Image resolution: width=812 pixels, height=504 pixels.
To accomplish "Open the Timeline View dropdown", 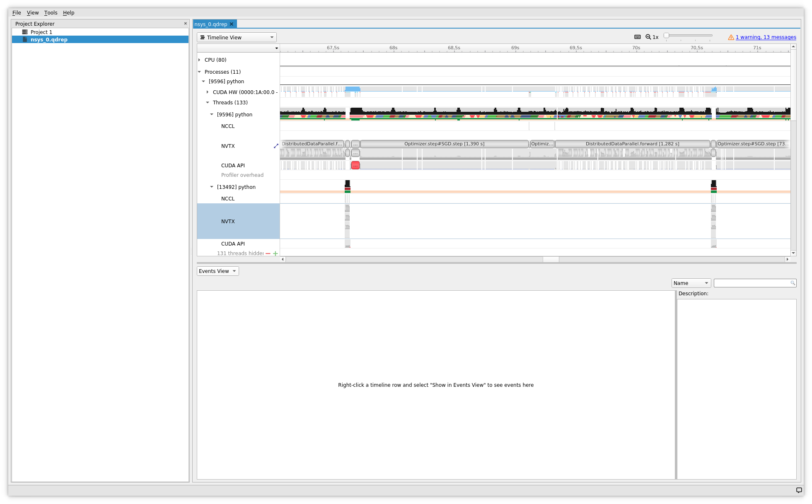I will pyautogui.click(x=236, y=37).
